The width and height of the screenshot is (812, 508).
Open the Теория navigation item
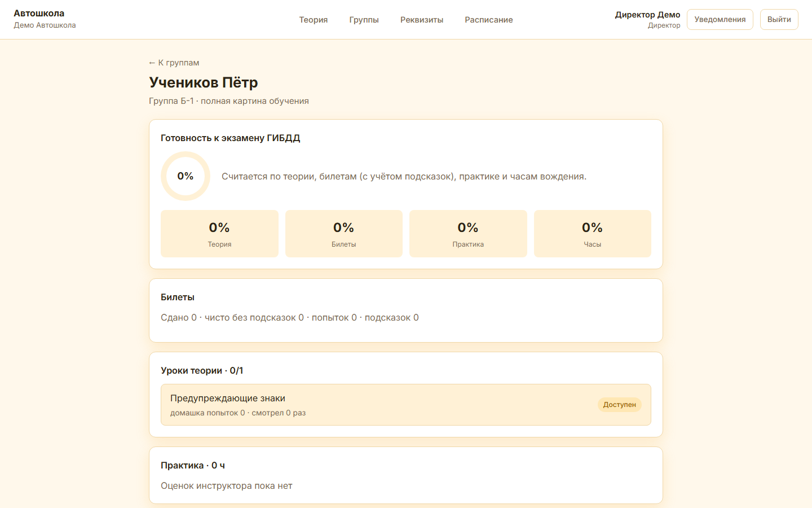tap(314, 20)
